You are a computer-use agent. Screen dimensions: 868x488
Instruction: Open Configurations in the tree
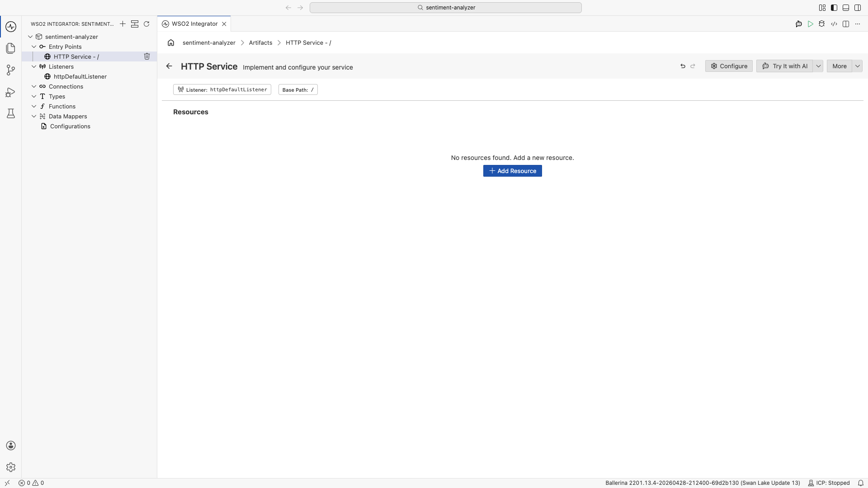tap(90, 126)
